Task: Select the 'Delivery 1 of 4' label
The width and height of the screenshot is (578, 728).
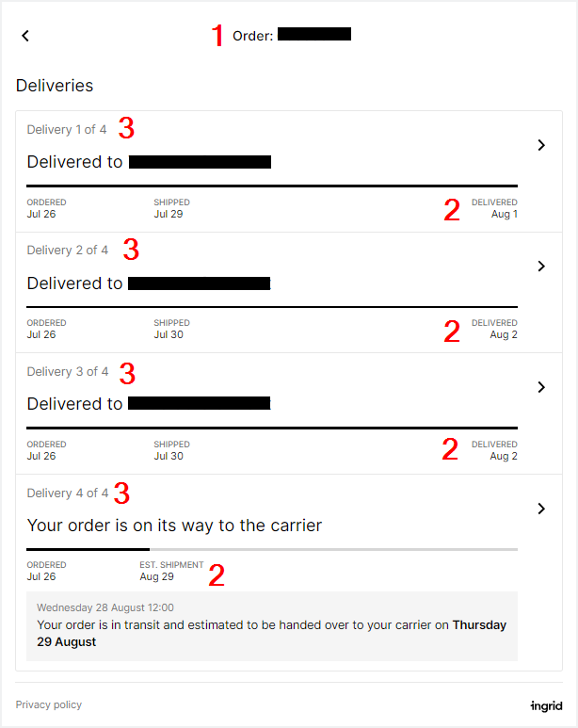Action: 67,129
